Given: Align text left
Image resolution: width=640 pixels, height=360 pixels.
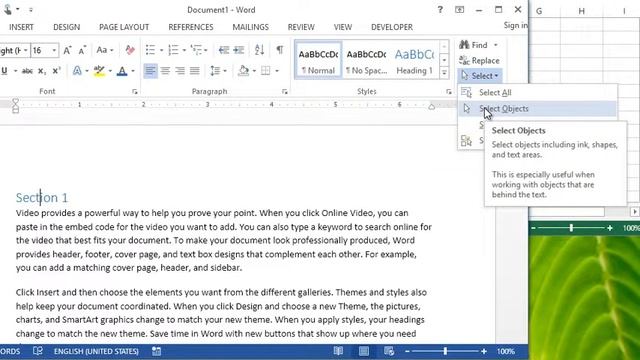Looking at the screenshot, I should point(150,71).
